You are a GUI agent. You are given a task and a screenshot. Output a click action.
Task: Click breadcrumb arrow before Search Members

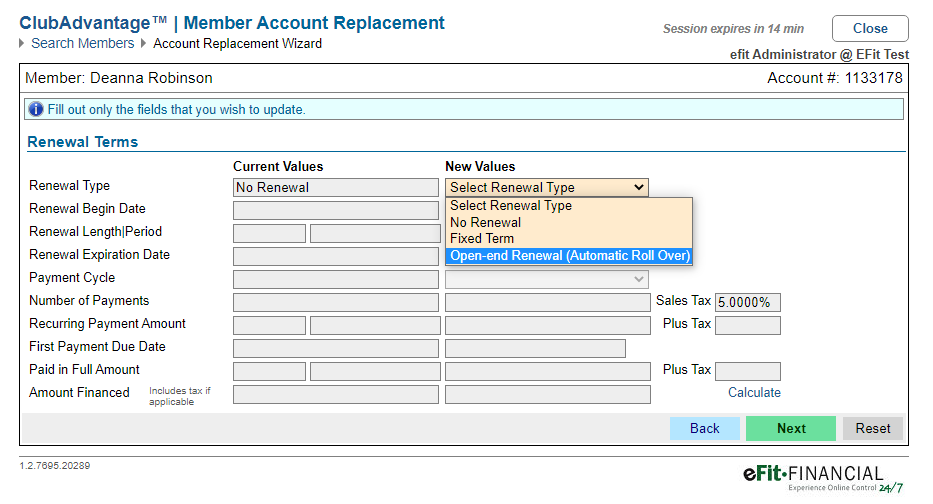click(22, 43)
